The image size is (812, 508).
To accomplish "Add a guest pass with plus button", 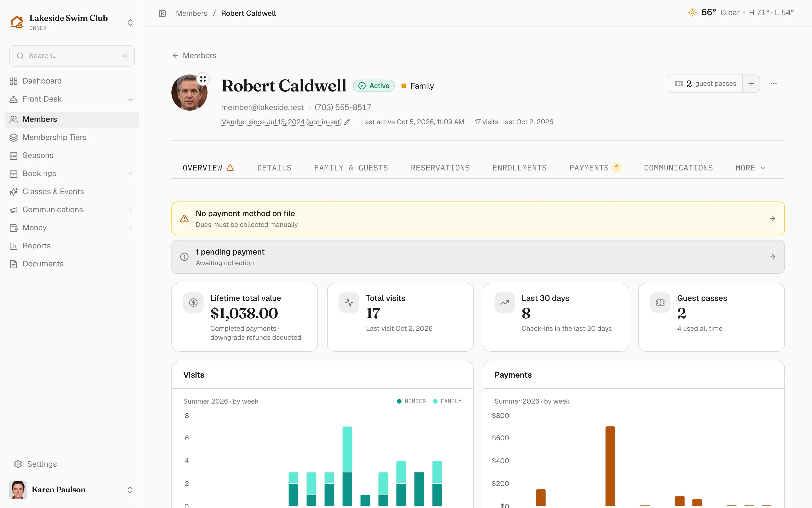I will tap(751, 84).
